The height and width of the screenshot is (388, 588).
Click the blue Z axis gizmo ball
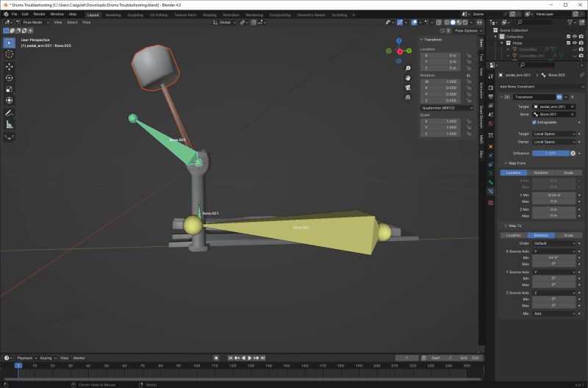(x=398, y=41)
